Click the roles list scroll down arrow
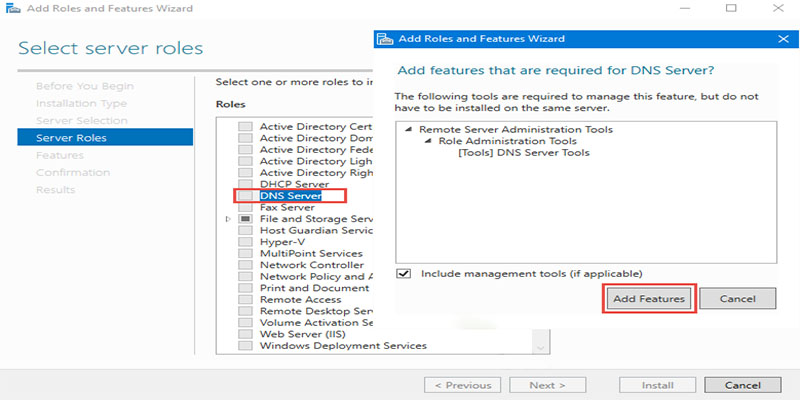800x400 pixels. coord(541,348)
